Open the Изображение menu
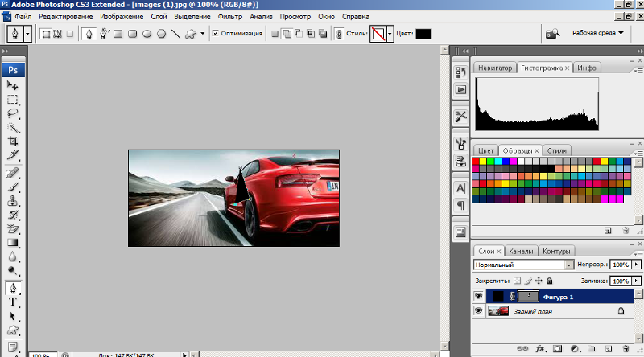 tap(122, 17)
